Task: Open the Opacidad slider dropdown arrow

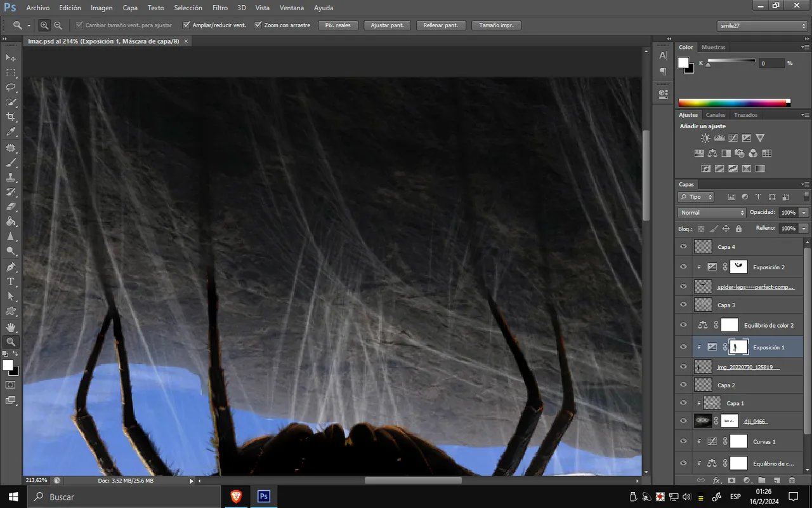Action: point(804,213)
